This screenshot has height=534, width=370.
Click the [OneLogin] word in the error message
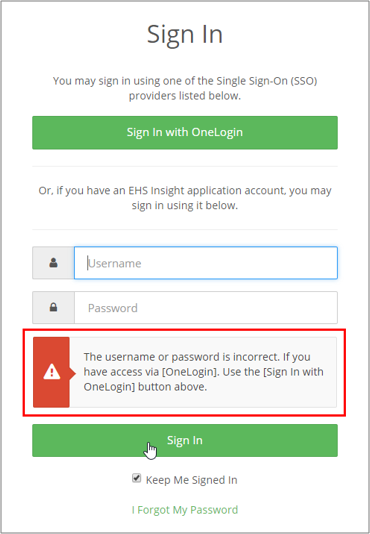click(190, 372)
